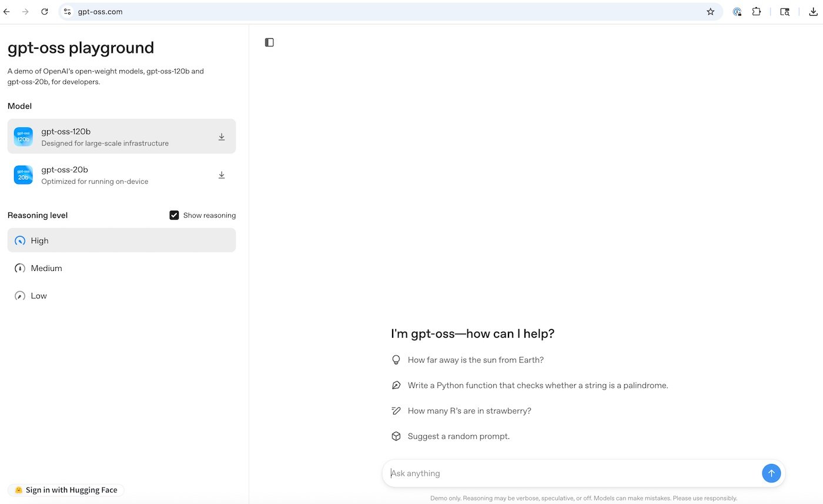This screenshot has height=504, width=823.
Task: Select the High reasoning option
Action: point(39,240)
